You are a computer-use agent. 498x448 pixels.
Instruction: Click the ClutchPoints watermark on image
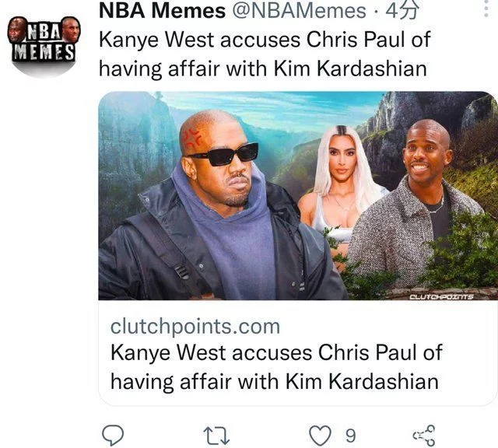pyautogui.click(x=441, y=297)
